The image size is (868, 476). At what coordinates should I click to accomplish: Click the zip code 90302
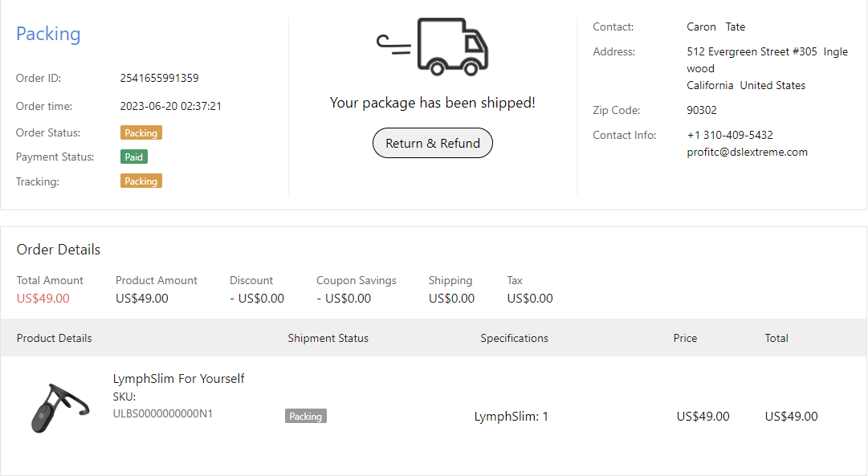click(702, 110)
